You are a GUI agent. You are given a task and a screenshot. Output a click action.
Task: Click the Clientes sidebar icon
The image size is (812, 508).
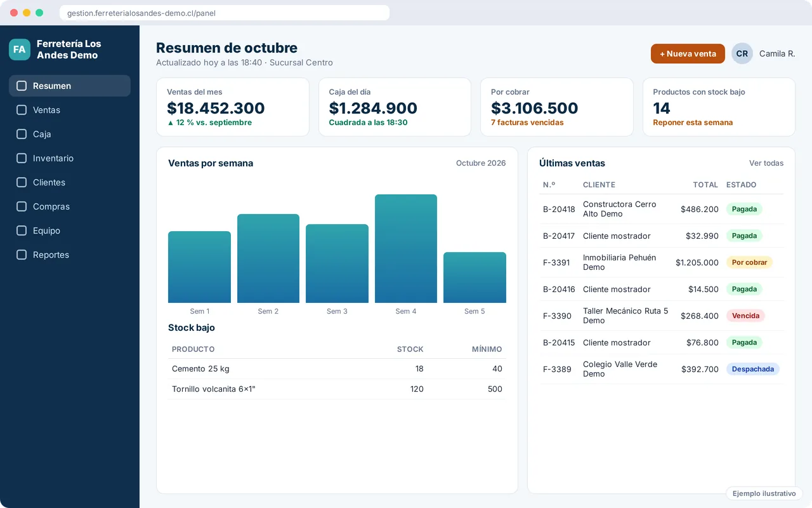coord(22,182)
